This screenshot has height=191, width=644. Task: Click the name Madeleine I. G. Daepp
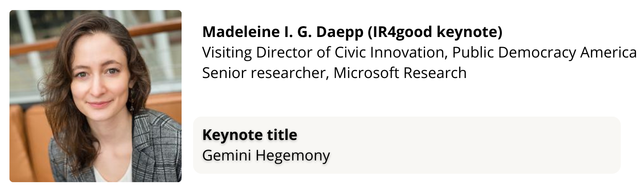[x=283, y=32]
